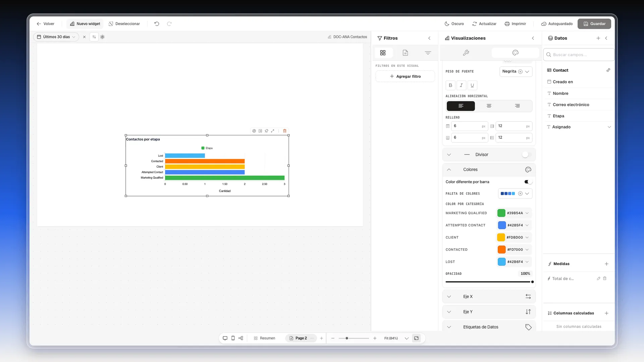Click the Guardar button
Screen dimensions: 644x362
(x=594, y=24)
